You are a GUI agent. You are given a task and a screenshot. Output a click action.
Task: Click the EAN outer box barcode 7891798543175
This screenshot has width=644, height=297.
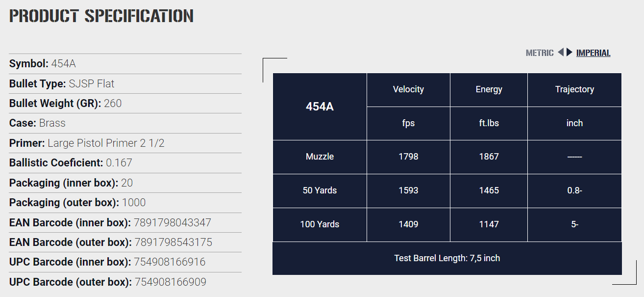pyautogui.click(x=173, y=243)
